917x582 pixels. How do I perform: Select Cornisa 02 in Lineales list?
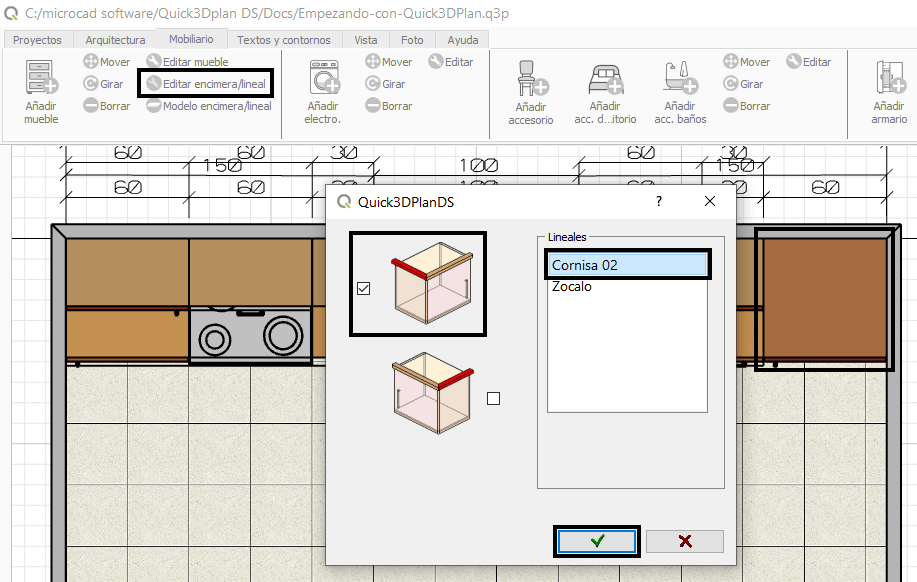tap(628, 265)
